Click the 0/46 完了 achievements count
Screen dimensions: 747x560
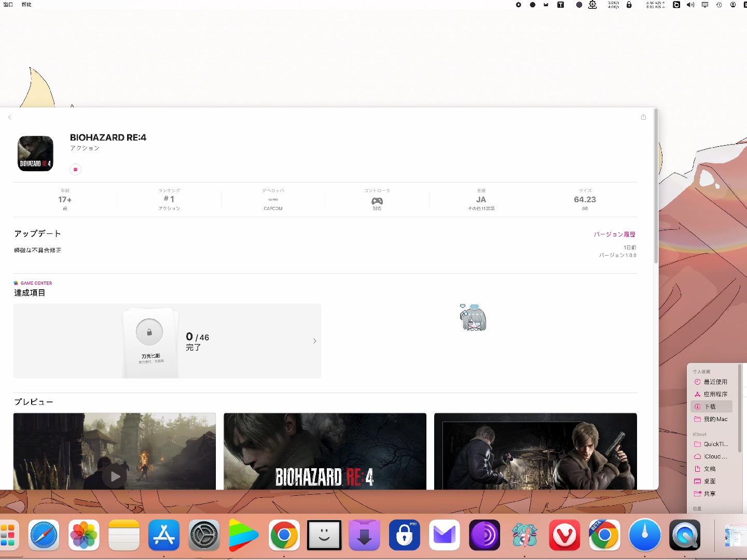(198, 342)
